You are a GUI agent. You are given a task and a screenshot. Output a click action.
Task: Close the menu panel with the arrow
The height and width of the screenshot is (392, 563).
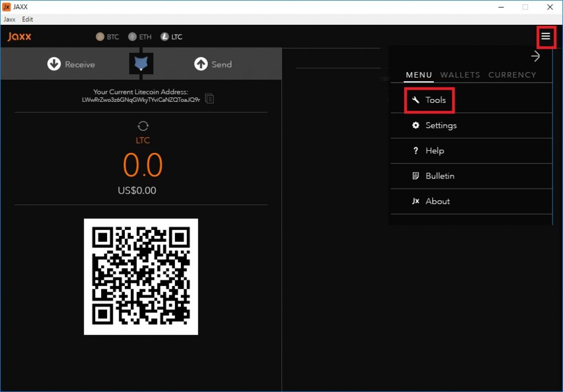tap(536, 57)
